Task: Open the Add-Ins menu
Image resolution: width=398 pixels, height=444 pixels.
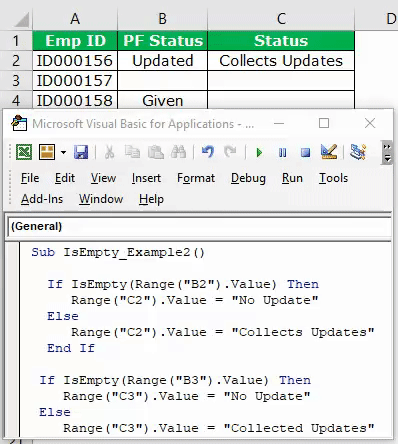Action: click(42, 199)
